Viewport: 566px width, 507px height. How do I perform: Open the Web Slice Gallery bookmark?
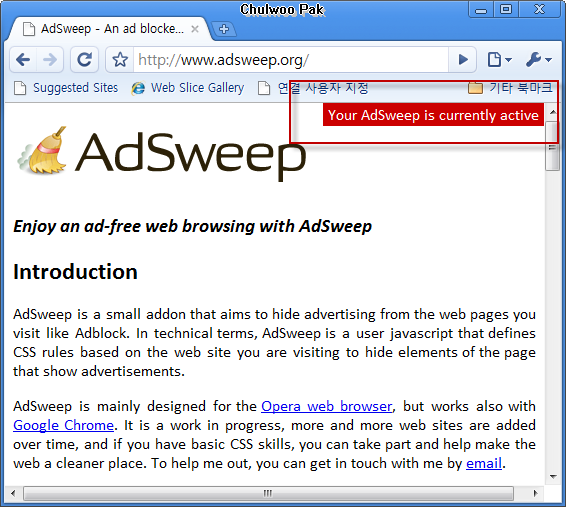tap(188, 88)
